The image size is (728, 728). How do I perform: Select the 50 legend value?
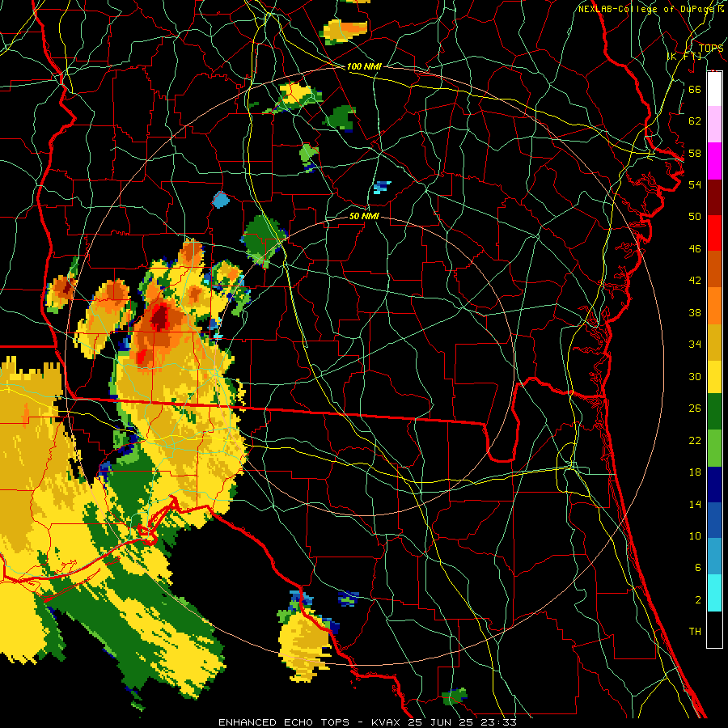tap(695, 217)
